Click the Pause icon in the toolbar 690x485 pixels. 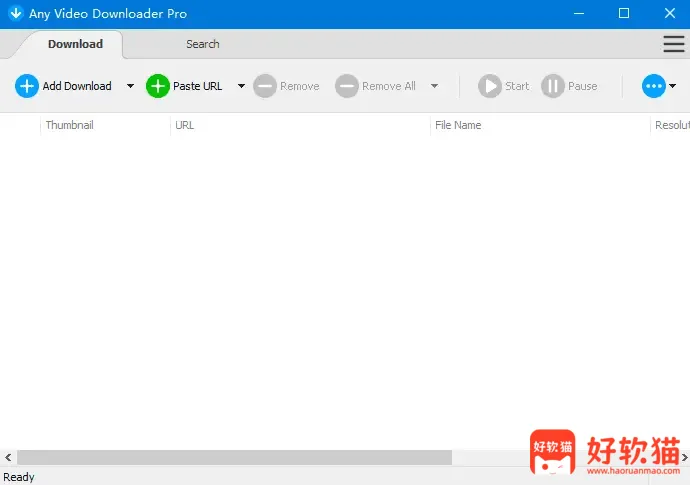pos(553,86)
